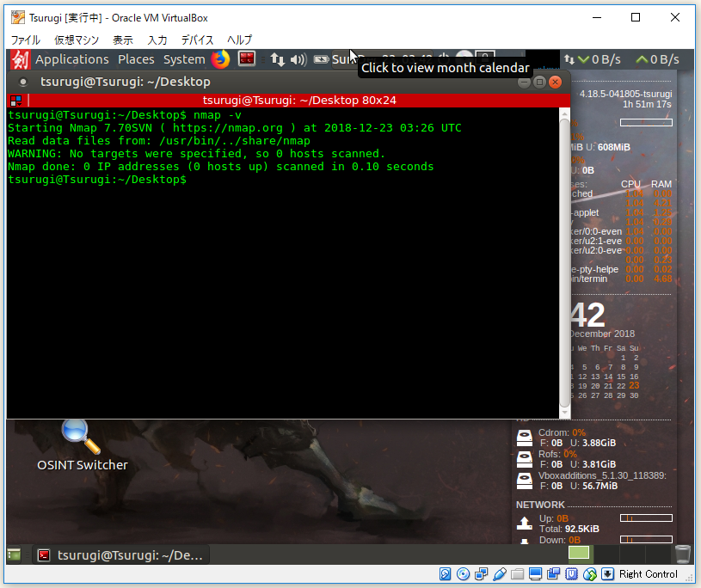Toggle the mouse integration status icon
This screenshot has width=701, height=588.
pos(590,573)
